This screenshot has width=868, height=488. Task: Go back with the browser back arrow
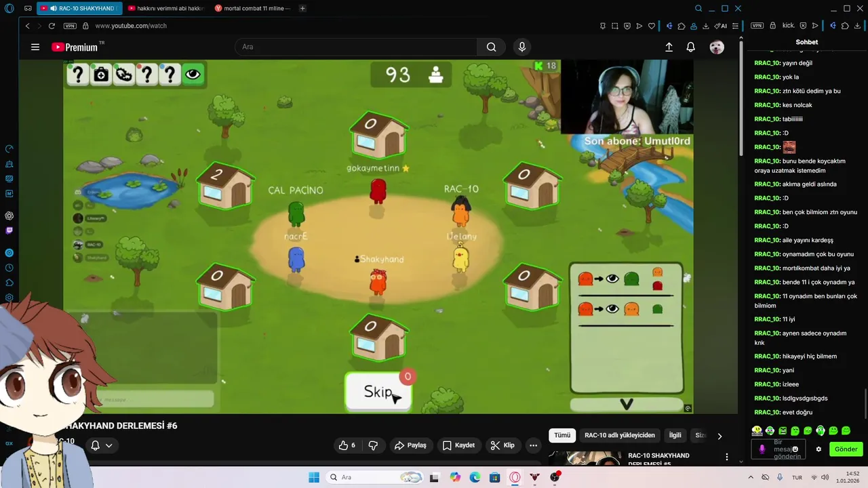28,26
